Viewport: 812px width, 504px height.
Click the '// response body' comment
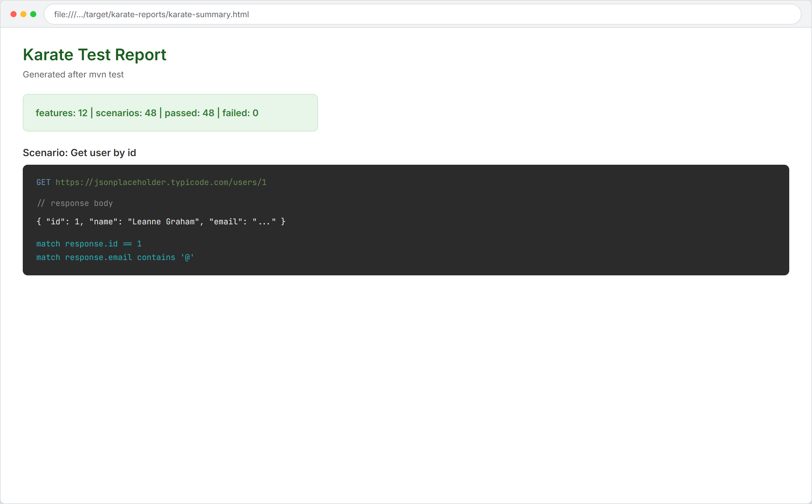75,203
